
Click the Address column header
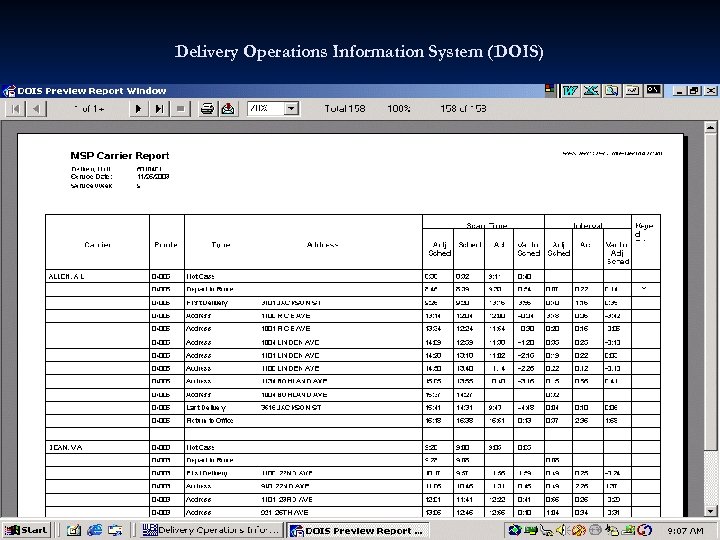322,245
